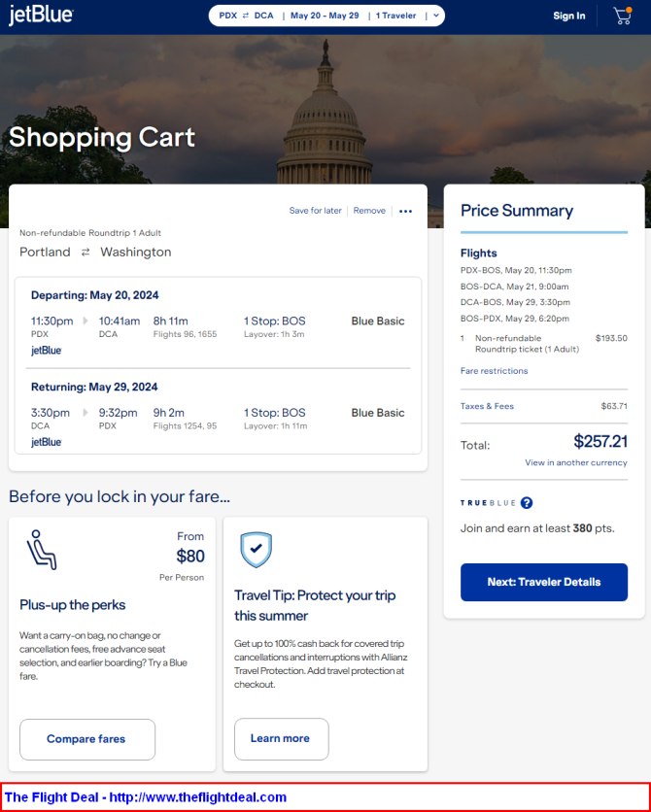651x812 pixels.
Task: Click the TrueBlue logo text
Action: pos(488,503)
